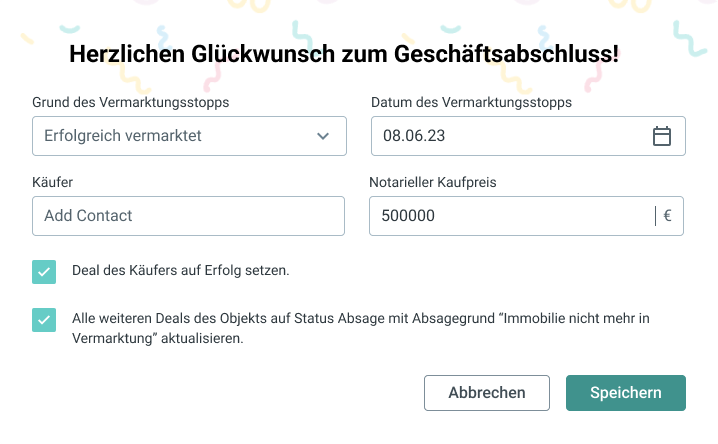Screen dimensions: 718x444
Task: Click the Grund des Vermarktungsstopps label
Action: coord(131,102)
